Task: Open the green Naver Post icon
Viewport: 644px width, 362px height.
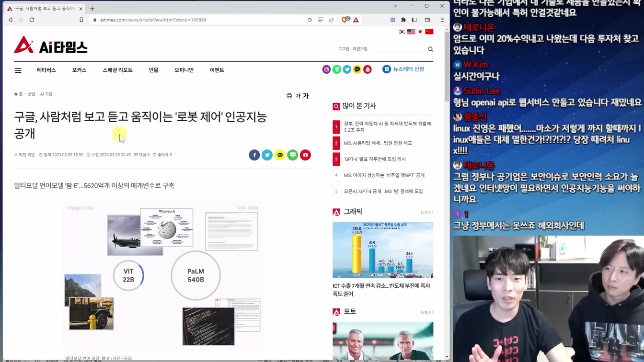Action: (x=337, y=69)
